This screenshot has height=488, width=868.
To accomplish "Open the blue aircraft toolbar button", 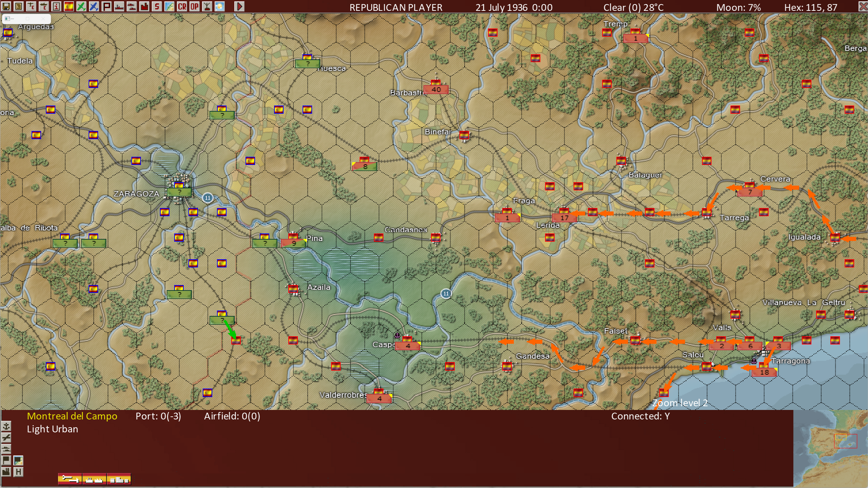I will (94, 6).
